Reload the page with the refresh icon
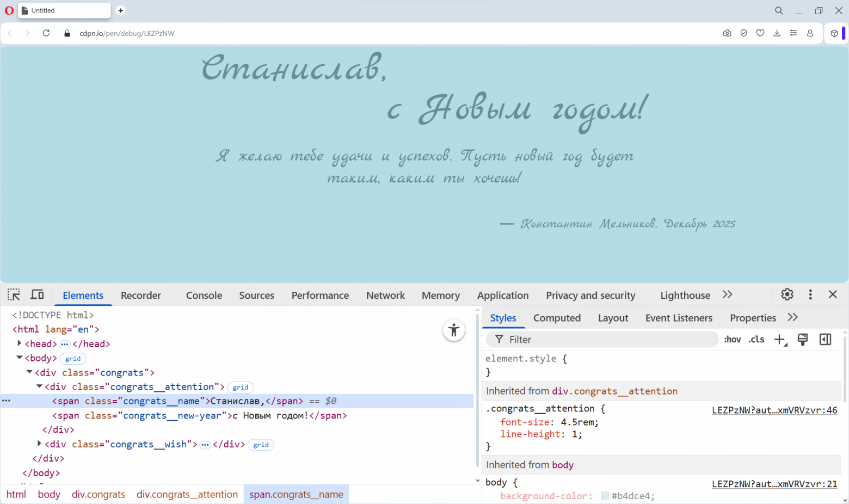Image resolution: width=849 pixels, height=504 pixels. click(x=46, y=33)
